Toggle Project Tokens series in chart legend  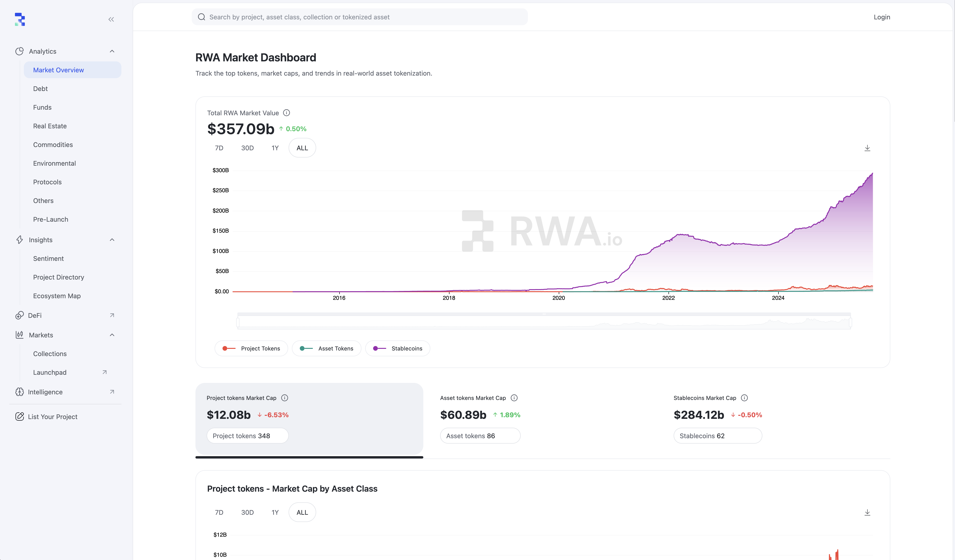pyautogui.click(x=251, y=348)
